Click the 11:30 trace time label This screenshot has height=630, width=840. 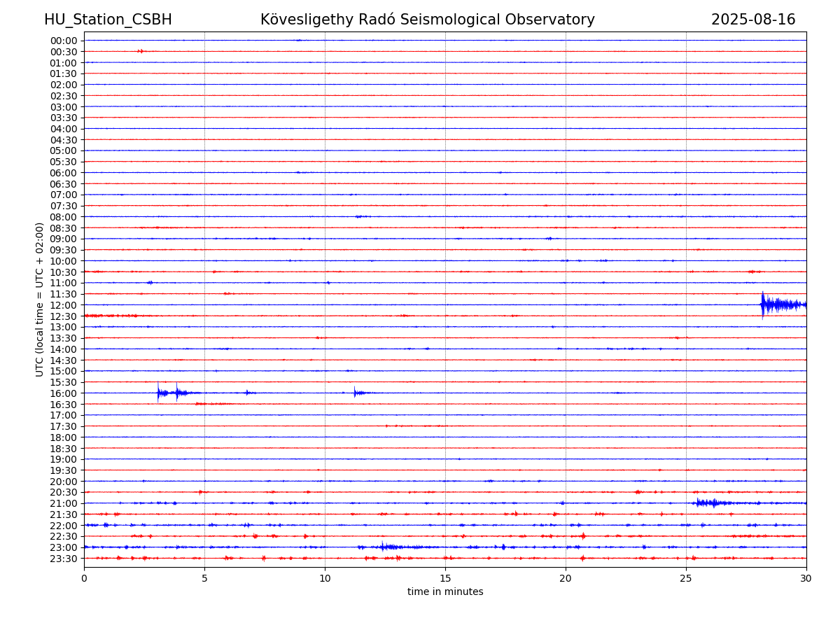coord(64,294)
